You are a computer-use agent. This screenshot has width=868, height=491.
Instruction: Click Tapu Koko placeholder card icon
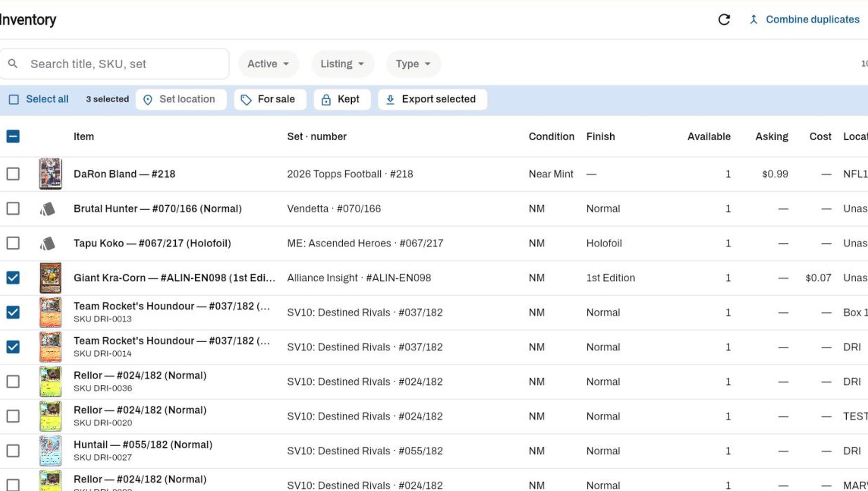point(47,243)
